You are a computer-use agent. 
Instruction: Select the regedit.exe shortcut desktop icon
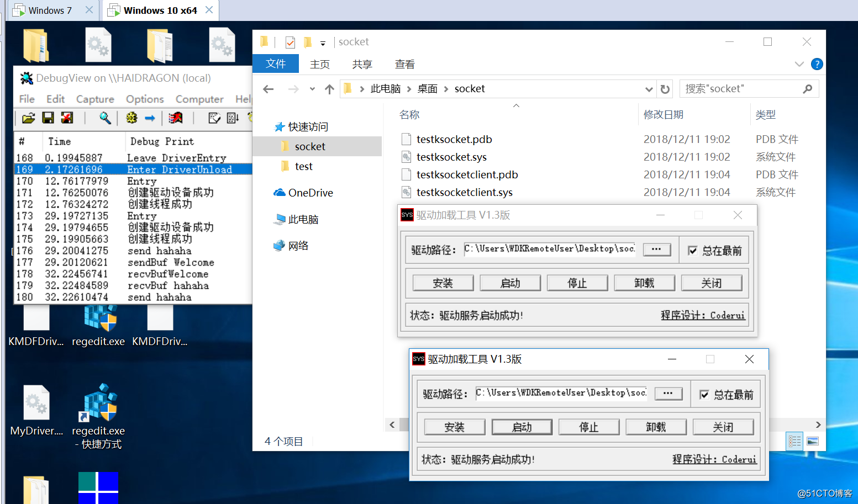[x=98, y=416]
